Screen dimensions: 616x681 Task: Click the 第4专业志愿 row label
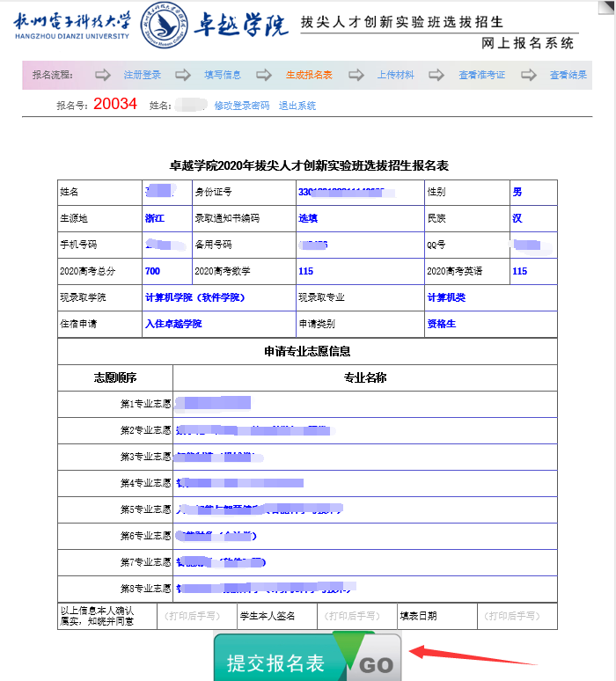pyautogui.click(x=145, y=483)
